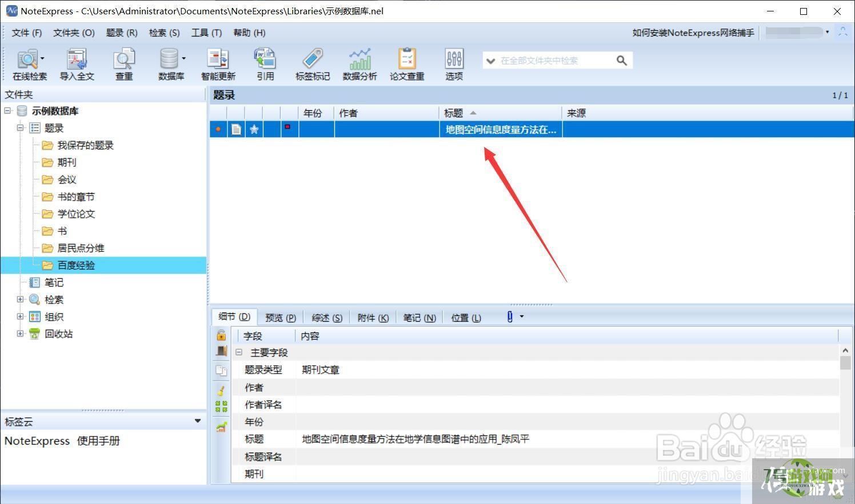The height and width of the screenshot is (504, 855).
Task: Click the details panel vertical scrollbar thumb
Action: [845, 363]
